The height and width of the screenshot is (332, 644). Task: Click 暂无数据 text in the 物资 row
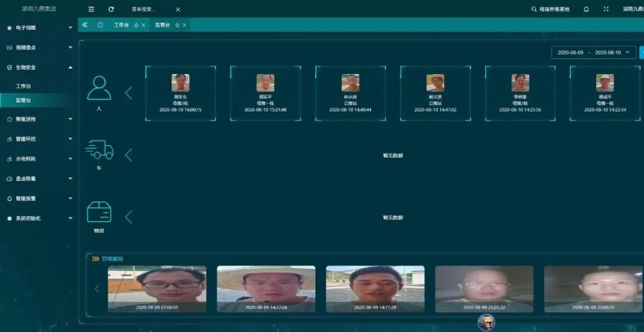pos(392,217)
